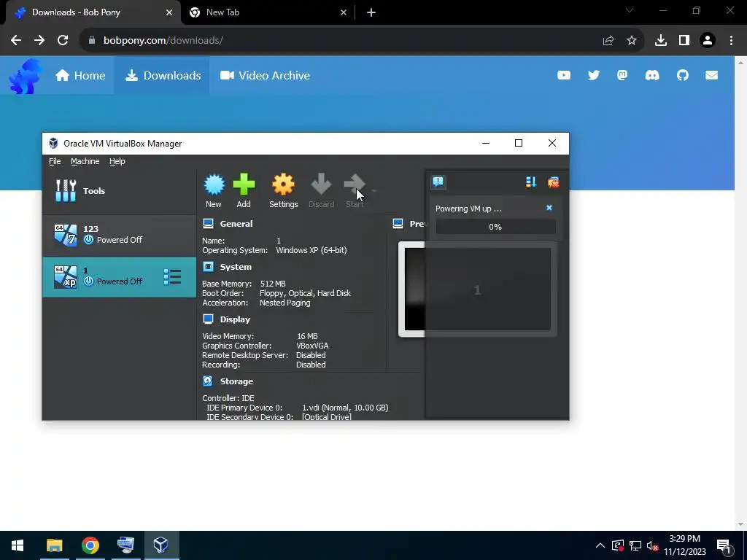Screen dimensions: 747x560
Task: Switch to the Downloads - Bob Pony tab
Action: (x=93, y=13)
